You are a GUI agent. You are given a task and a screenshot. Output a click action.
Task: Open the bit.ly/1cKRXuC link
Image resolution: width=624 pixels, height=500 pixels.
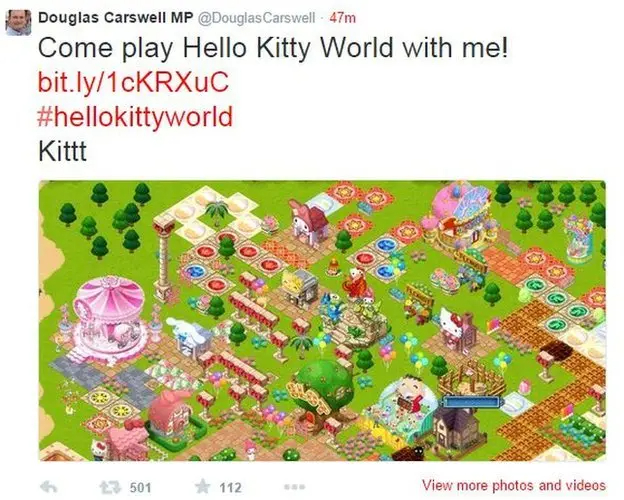(x=133, y=82)
